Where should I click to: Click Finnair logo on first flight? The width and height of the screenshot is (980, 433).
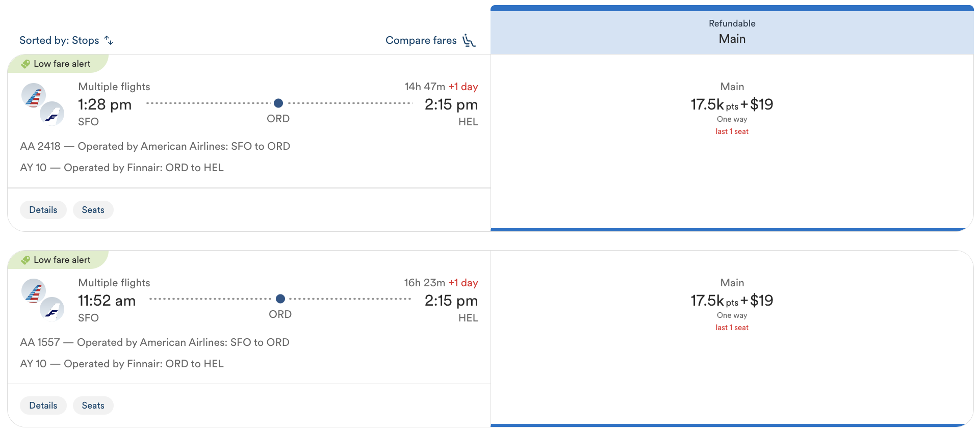(52, 114)
